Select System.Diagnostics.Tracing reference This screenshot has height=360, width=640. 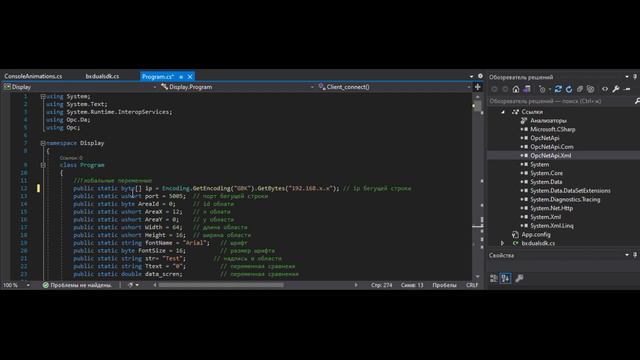click(x=565, y=200)
